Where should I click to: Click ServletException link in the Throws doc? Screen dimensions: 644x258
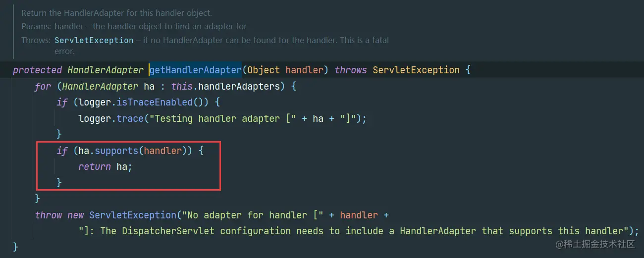(94, 40)
